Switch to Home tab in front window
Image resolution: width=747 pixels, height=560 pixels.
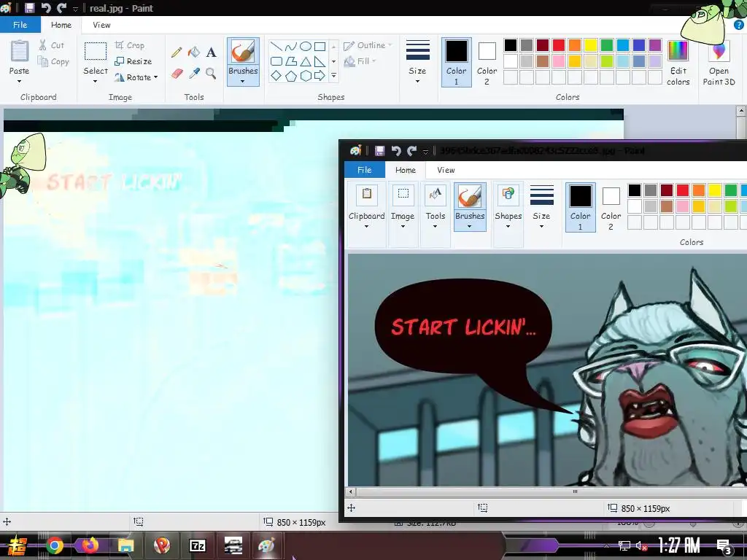pyautogui.click(x=406, y=170)
